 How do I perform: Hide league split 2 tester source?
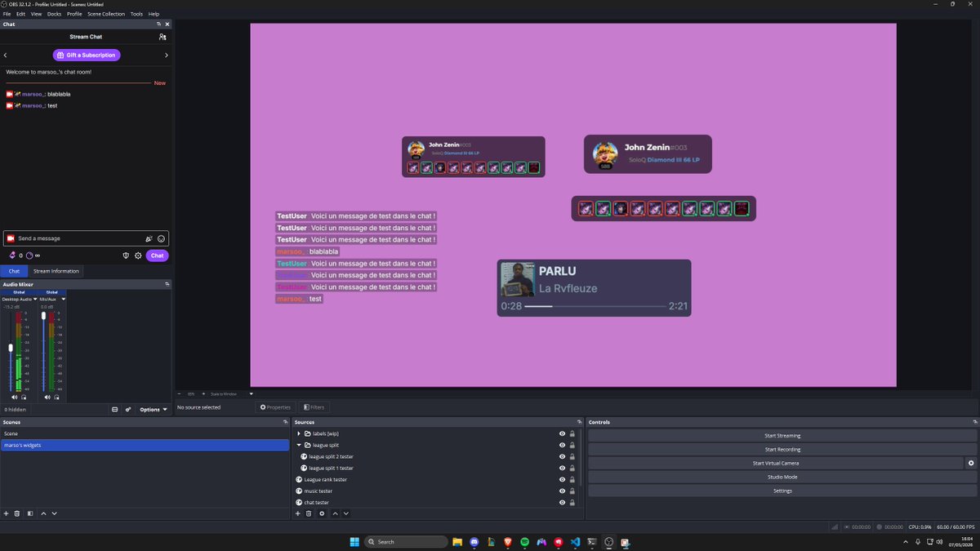(562, 456)
